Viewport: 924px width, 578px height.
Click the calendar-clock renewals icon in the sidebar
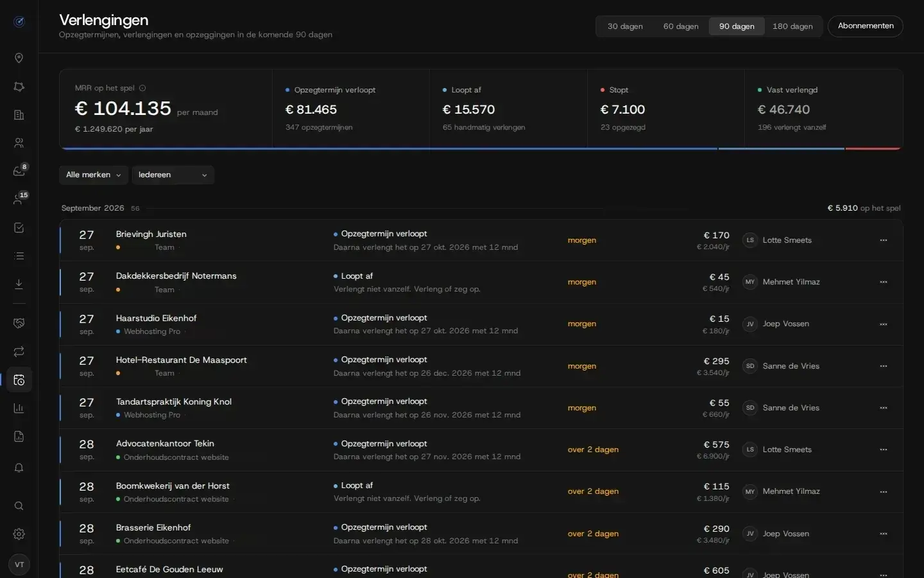(x=19, y=380)
